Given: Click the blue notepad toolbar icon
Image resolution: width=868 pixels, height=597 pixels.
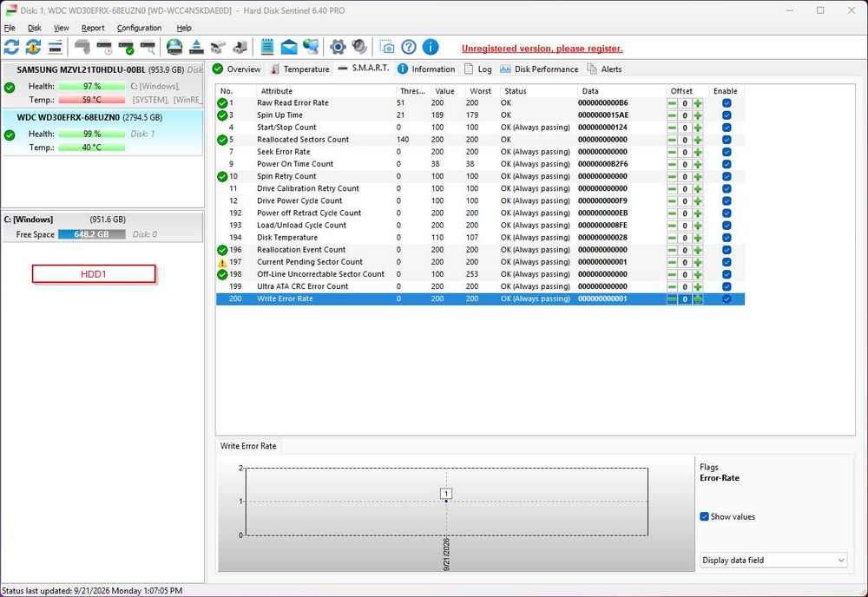Looking at the screenshot, I should [266, 47].
